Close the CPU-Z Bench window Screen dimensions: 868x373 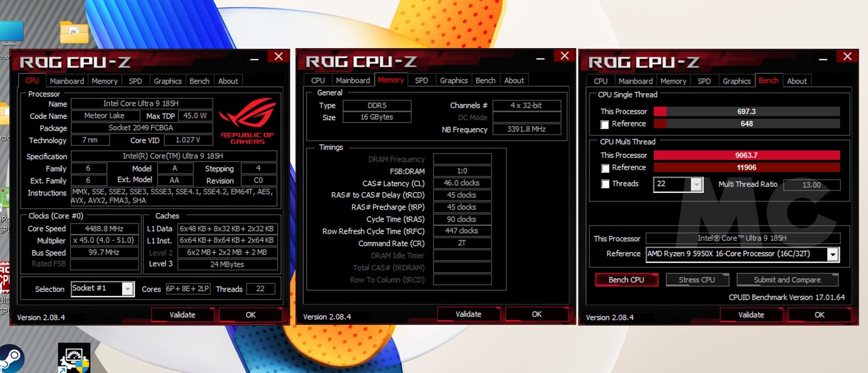click(x=847, y=56)
